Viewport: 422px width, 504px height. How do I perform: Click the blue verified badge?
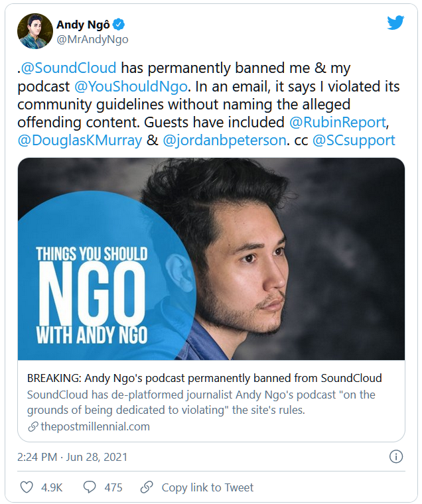[119, 25]
